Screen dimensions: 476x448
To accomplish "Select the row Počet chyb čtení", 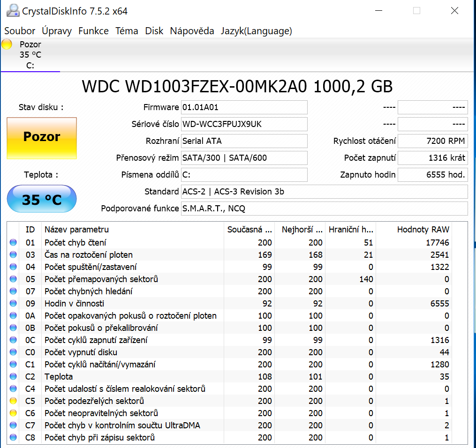I will coord(229,242).
